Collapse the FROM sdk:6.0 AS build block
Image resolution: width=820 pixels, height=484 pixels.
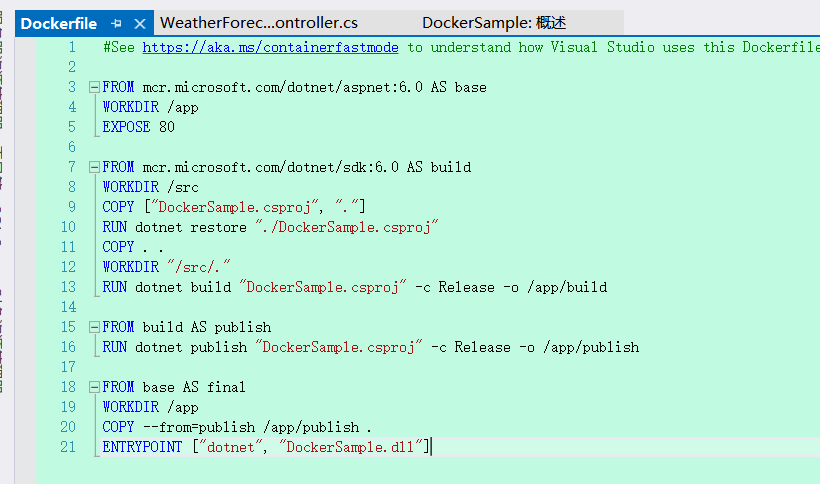tap(94, 167)
